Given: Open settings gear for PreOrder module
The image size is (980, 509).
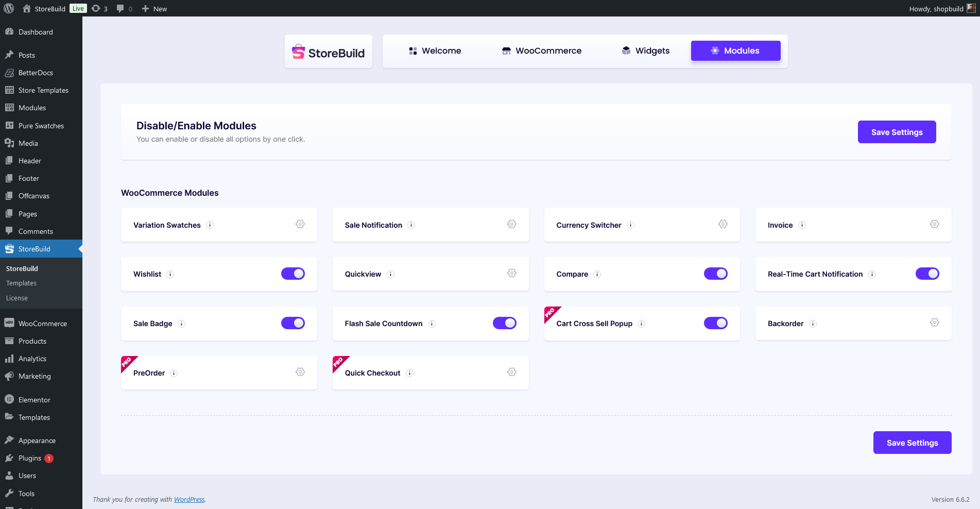Looking at the screenshot, I should (300, 372).
